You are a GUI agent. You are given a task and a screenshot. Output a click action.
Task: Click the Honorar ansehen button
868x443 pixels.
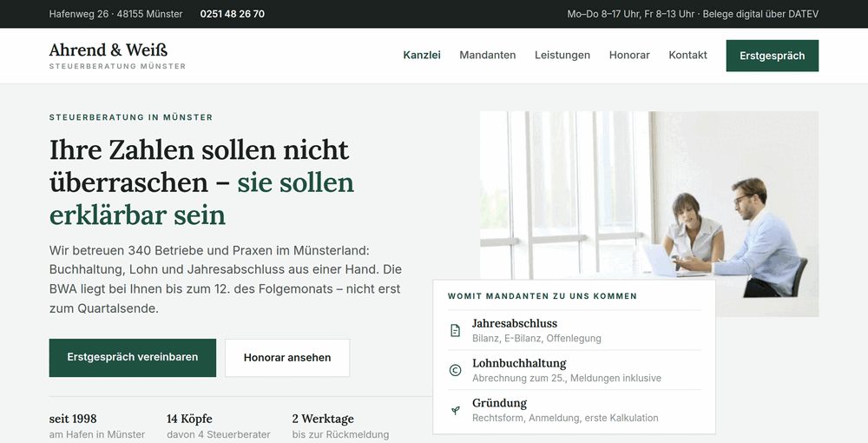[x=287, y=358]
